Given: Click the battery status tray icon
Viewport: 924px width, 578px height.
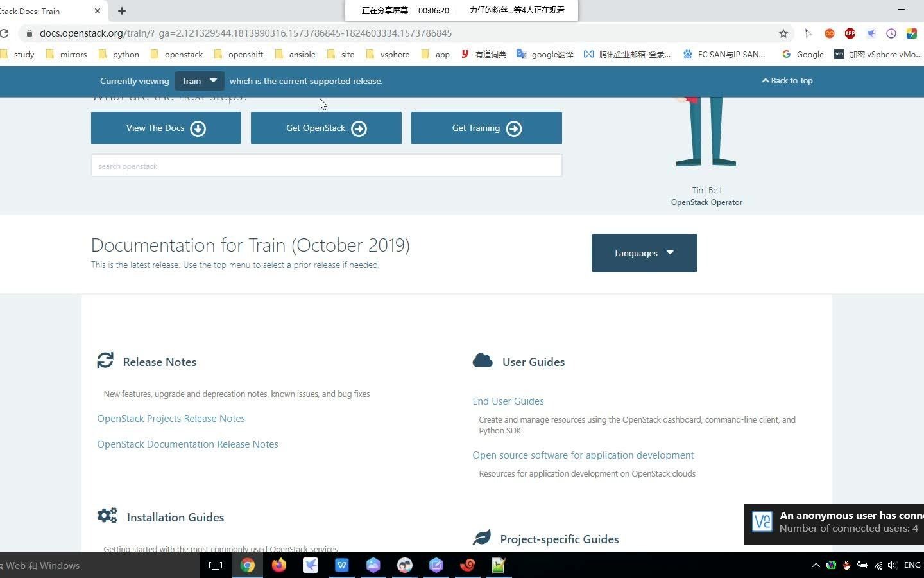Looking at the screenshot, I should click(862, 565).
